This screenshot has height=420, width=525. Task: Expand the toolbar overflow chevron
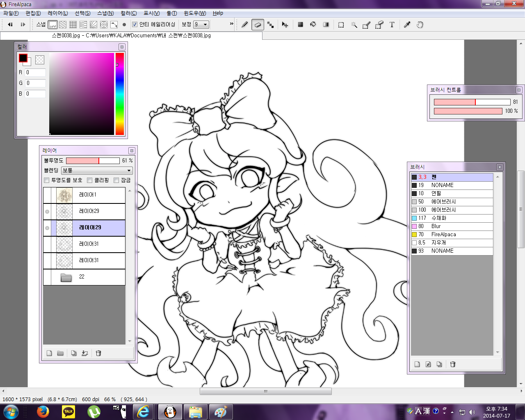point(231,24)
